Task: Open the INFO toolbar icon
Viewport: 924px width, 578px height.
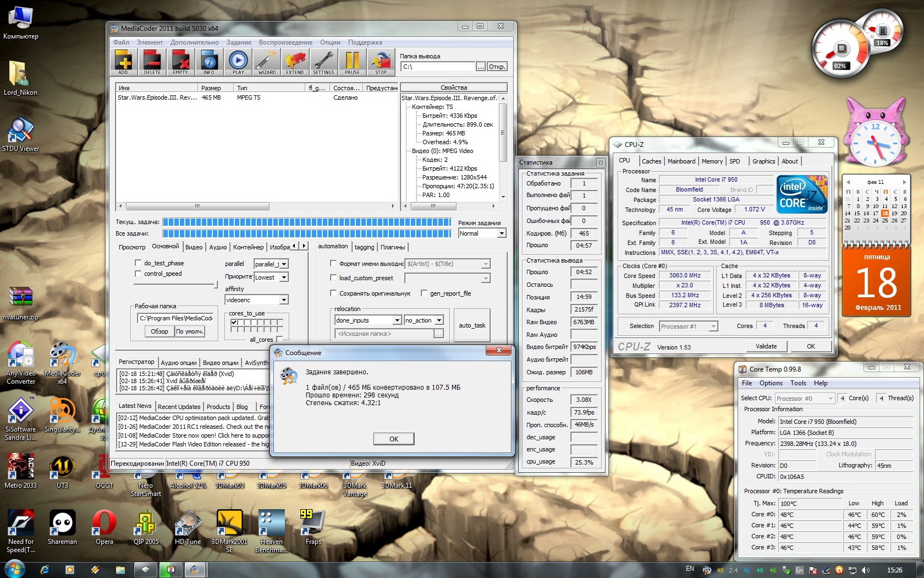Action: pos(209,62)
